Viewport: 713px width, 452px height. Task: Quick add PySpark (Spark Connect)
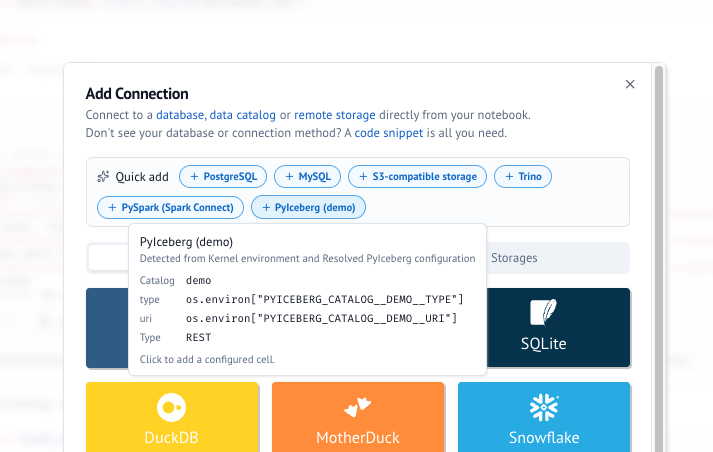point(171,207)
